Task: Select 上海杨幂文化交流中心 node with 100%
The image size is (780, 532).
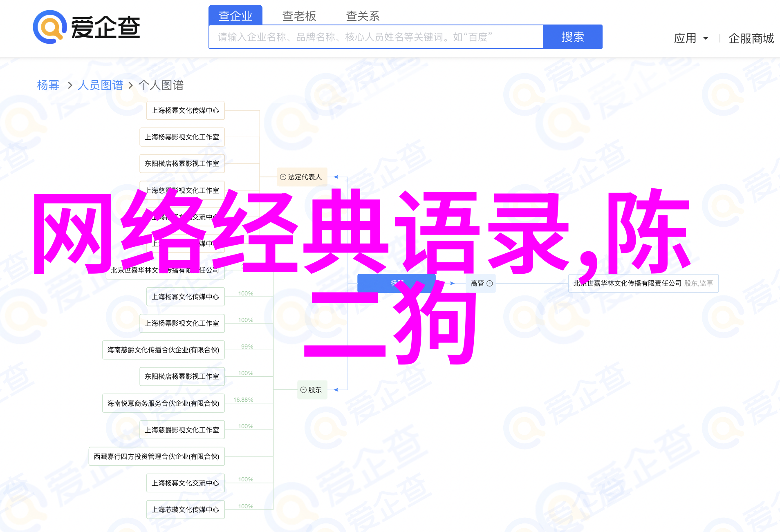Action: pos(186,483)
